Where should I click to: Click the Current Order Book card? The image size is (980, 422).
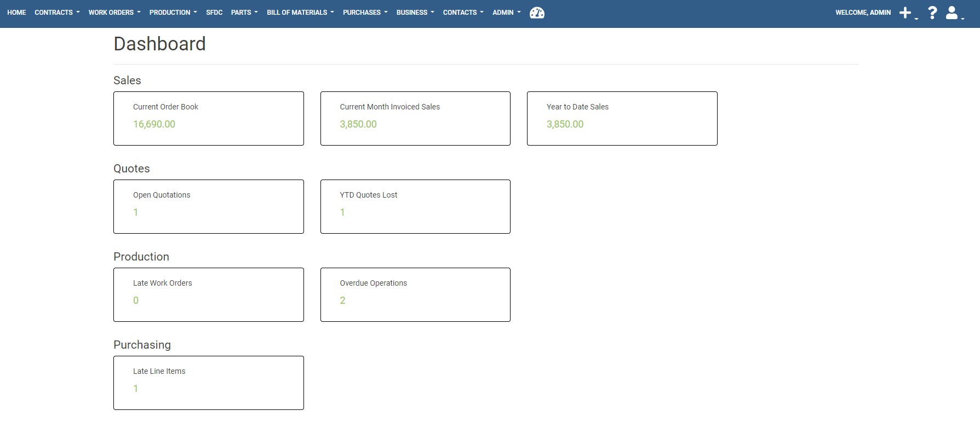(x=208, y=118)
